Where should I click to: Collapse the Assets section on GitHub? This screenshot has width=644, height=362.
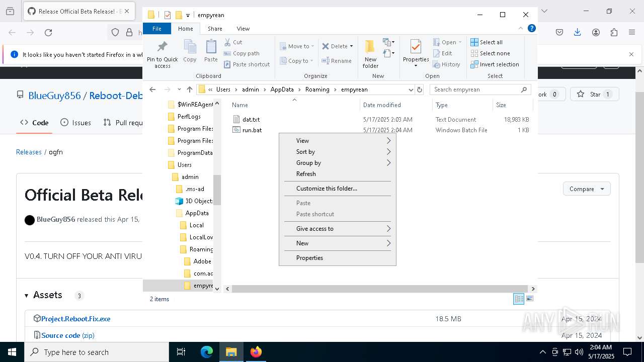[43, 295]
